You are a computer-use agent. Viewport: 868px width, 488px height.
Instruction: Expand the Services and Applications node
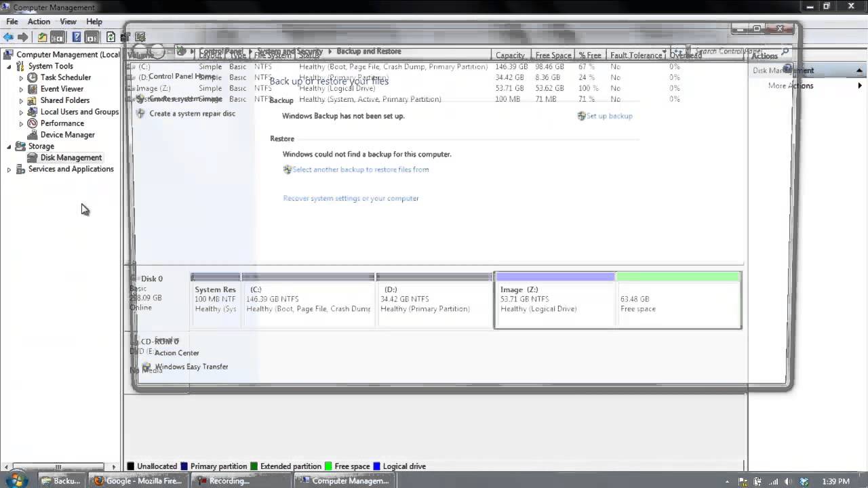(9, 170)
